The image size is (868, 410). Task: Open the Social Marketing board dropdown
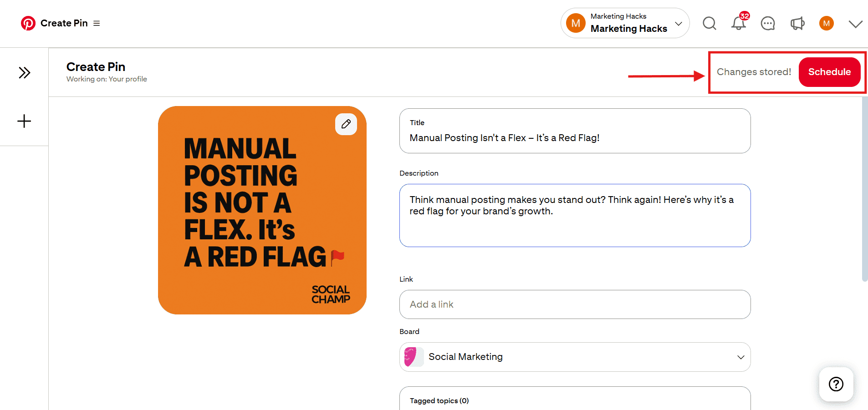click(740, 357)
